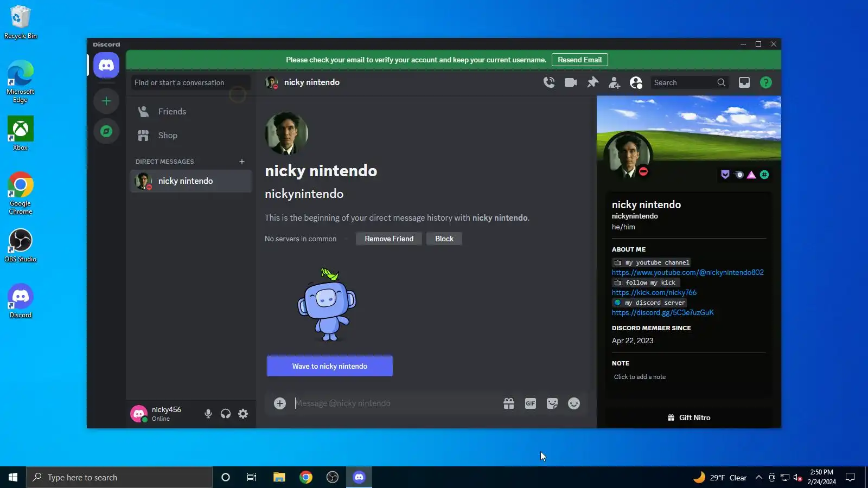Open the Friends tab
The image size is (868, 488).
(x=191, y=112)
